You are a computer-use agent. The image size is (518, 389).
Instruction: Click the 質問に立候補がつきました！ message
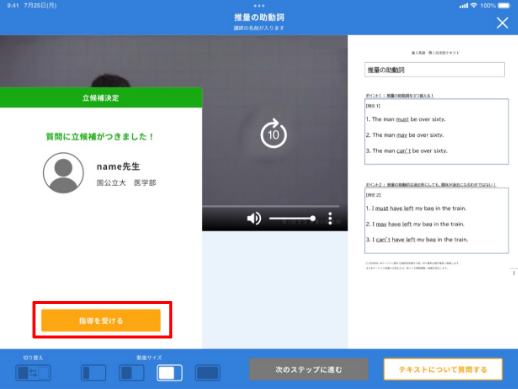[100, 137]
